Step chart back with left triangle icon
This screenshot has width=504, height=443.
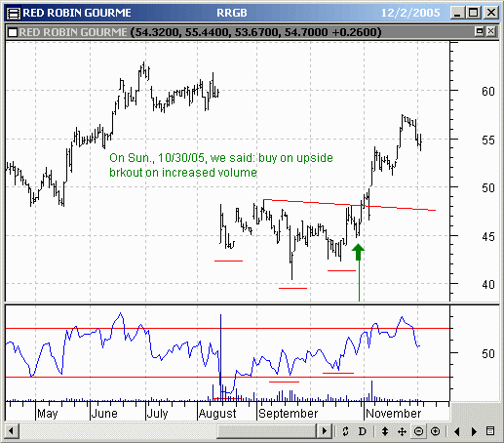coord(457,431)
